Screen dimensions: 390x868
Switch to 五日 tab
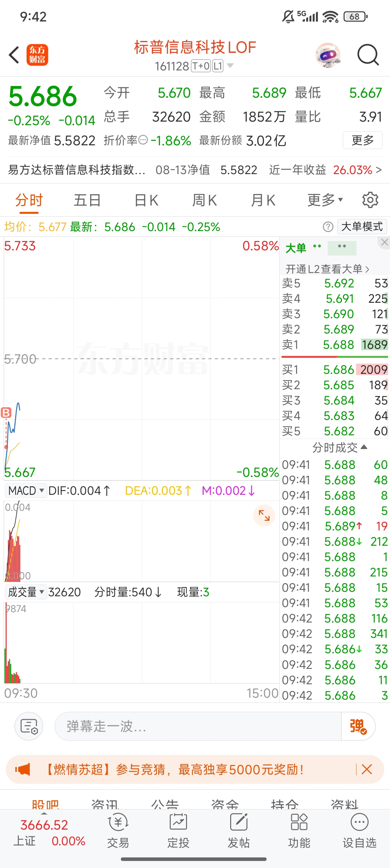pos(87,200)
